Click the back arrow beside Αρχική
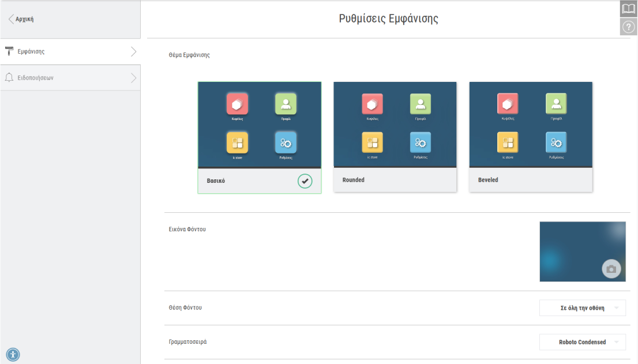 11,18
